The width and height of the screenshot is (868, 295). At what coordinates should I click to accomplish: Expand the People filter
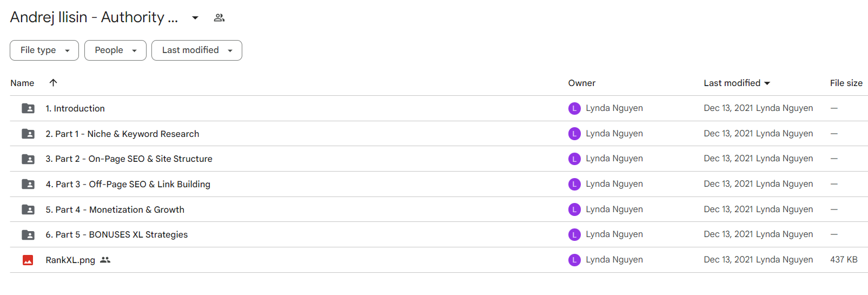coord(115,50)
